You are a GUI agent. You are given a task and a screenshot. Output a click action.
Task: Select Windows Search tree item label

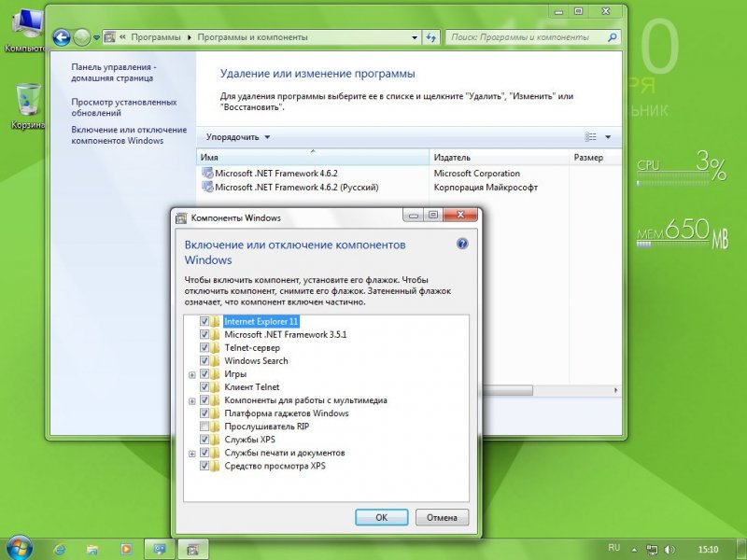coord(256,360)
